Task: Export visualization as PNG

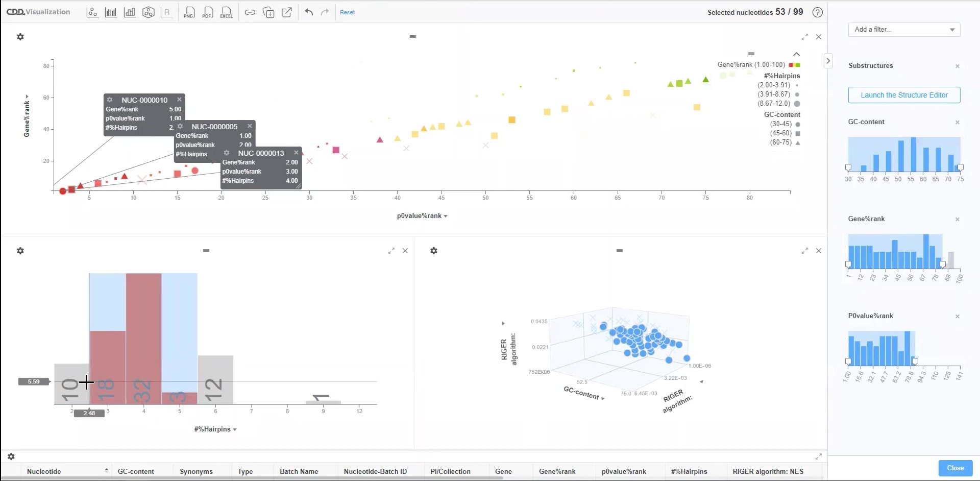Action: pyautogui.click(x=189, y=12)
